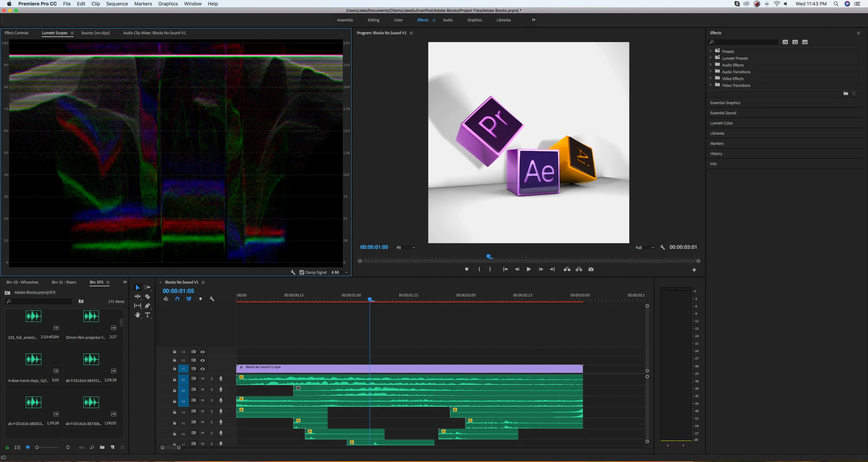Screen dimensions: 868x462
Task: Click New Bin icon in SFX bin
Action: [102, 447]
